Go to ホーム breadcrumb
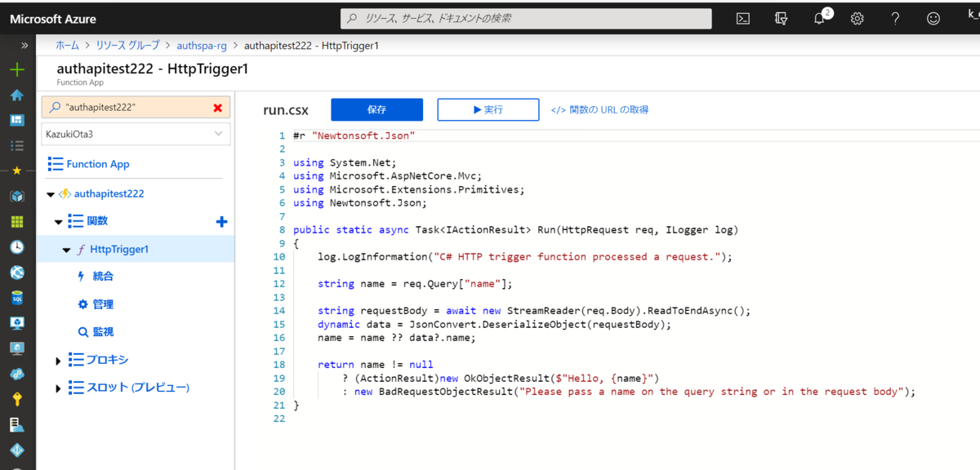980x470 pixels. point(68,46)
